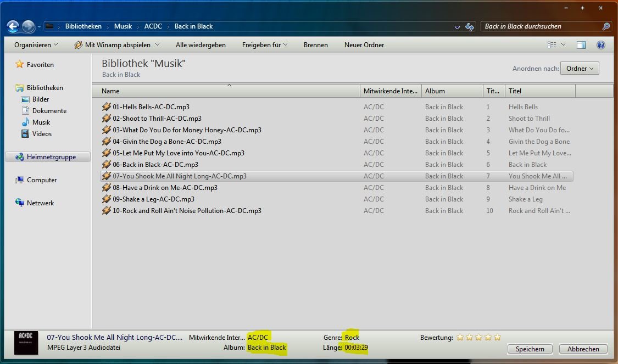
Task: Go back with the blue back arrow
Action: (13, 26)
